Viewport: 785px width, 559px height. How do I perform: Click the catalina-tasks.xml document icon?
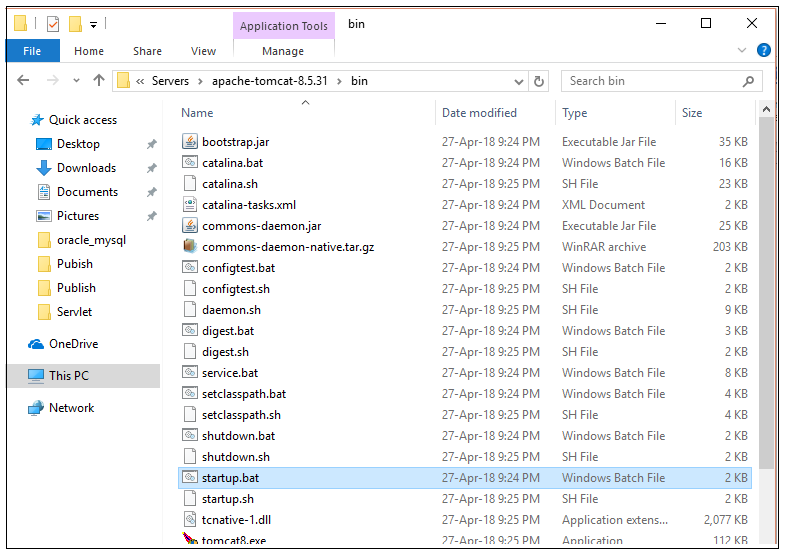189,205
